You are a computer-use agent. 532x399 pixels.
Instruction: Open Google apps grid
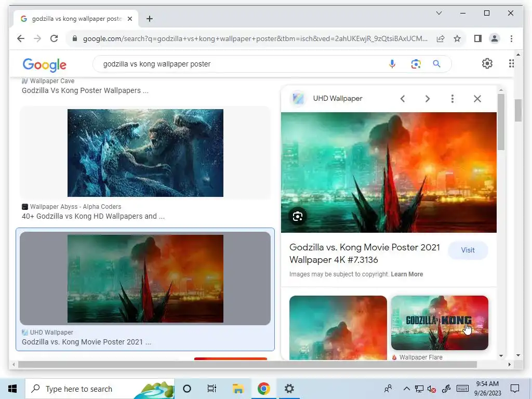pos(511,63)
